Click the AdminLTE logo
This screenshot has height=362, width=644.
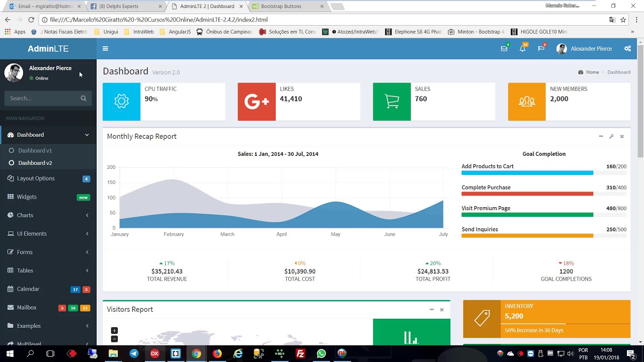(48, 49)
